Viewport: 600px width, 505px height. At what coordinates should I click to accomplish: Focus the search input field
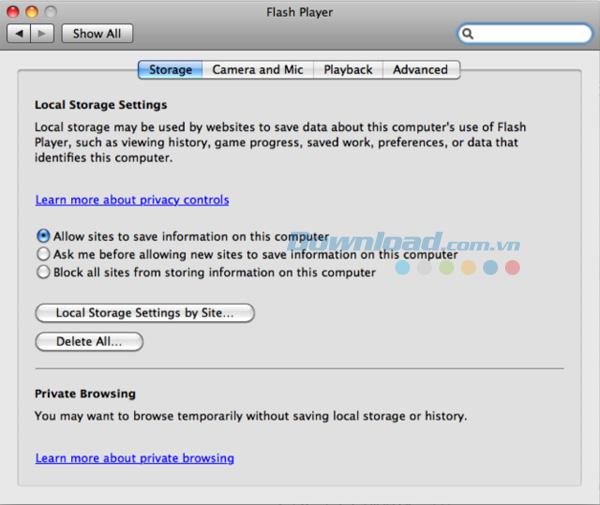[525, 34]
